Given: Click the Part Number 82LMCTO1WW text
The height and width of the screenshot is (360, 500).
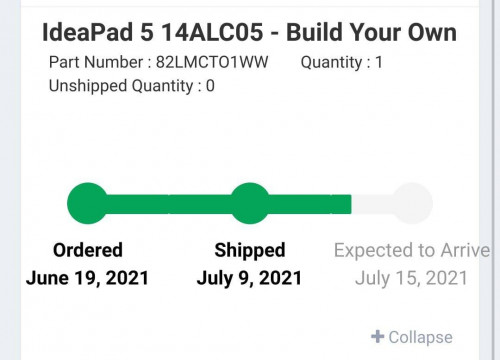Looking at the screenshot, I should (x=158, y=62).
